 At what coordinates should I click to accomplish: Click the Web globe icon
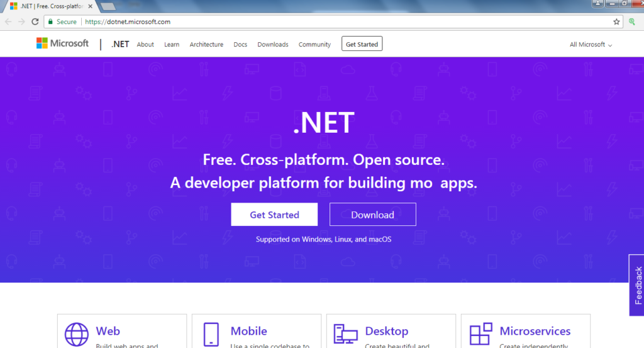tap(76, 334)
